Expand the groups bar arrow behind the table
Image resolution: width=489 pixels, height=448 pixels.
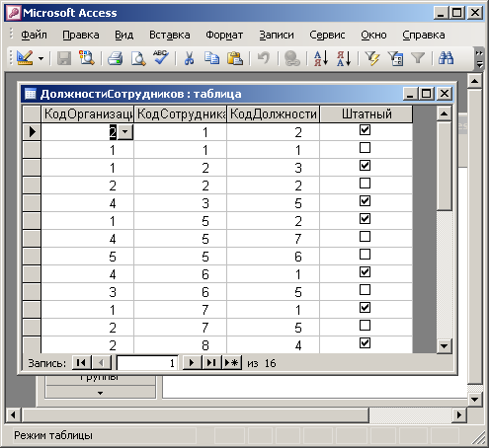[100, 393]
